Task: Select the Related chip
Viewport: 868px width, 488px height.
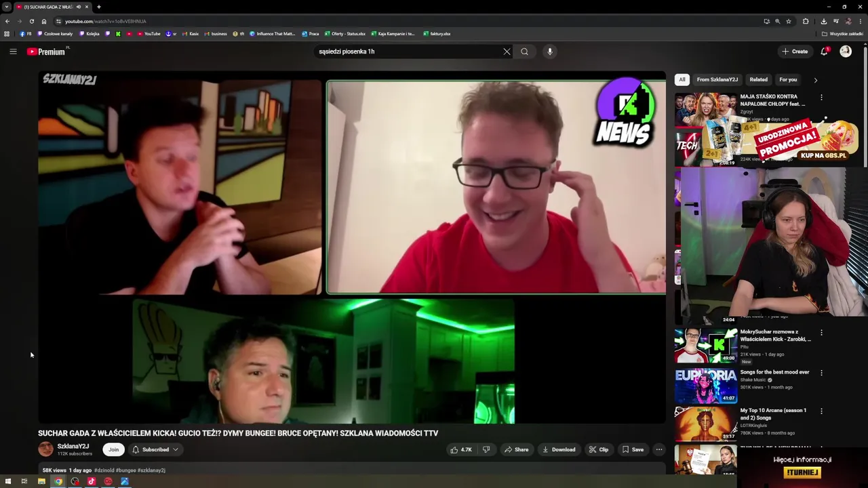Action: [x=759, y=79]
